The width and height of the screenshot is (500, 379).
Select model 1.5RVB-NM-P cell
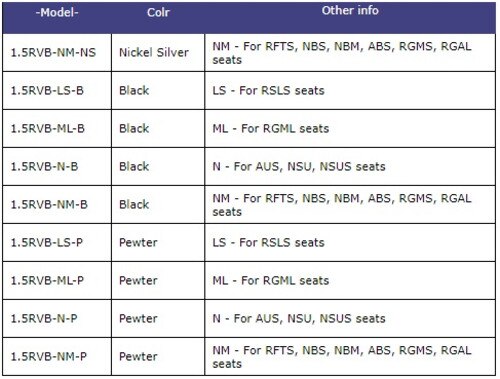(x=57, y=357)
